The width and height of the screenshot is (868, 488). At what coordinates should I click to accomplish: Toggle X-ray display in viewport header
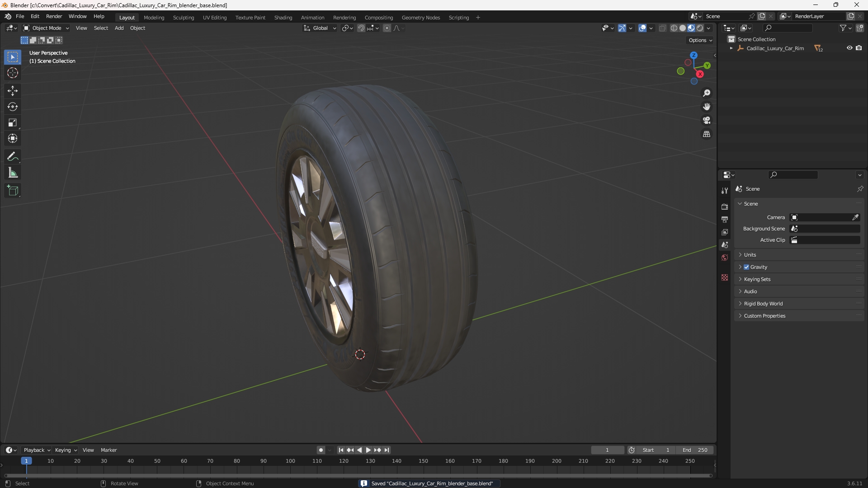[x=663, y=28]
